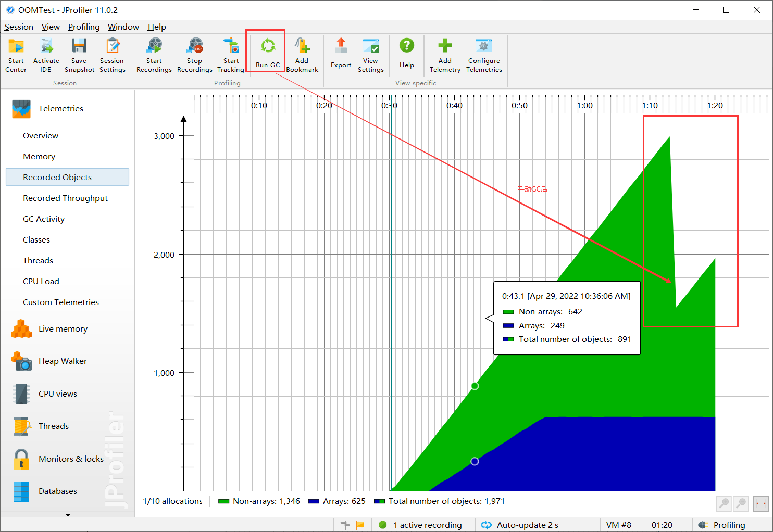Expand the sidebar with the bottom down arrow
Viewport: 773px width, 532px height.
tap(68, 515)
